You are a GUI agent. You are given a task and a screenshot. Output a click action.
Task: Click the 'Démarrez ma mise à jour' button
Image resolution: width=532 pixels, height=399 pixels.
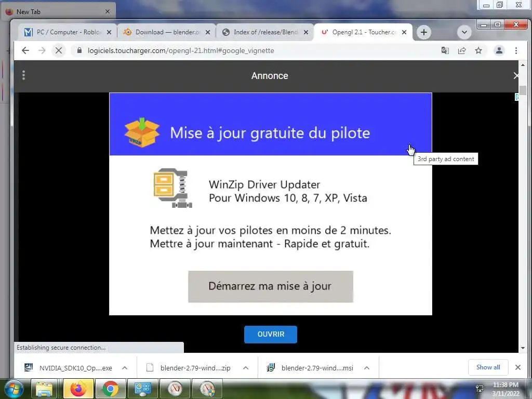click(270, 286)
